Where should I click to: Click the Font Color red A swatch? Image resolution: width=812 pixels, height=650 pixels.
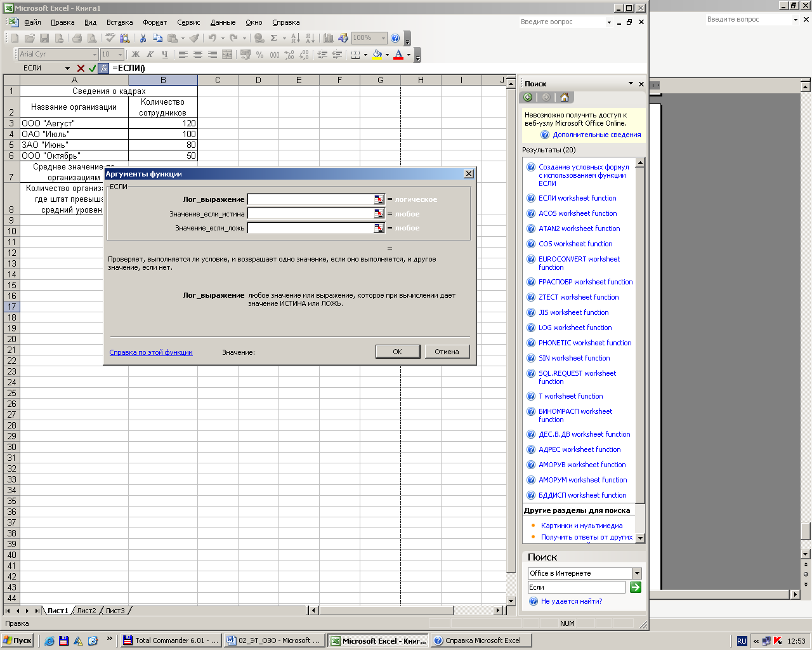point(398,55)
